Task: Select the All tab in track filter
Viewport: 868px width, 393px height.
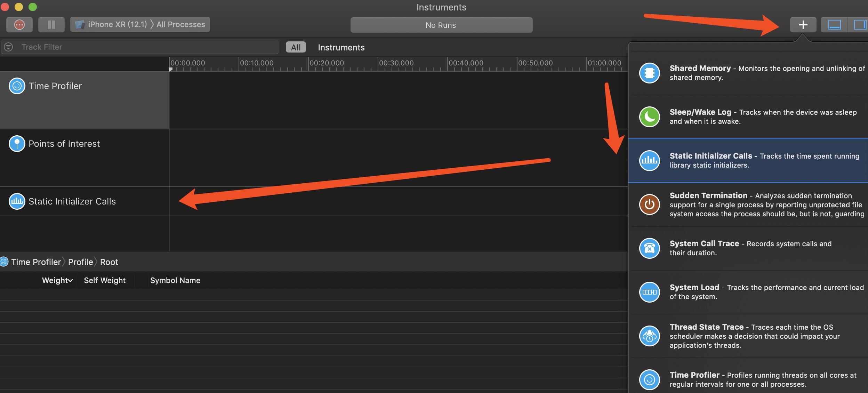Action: pyautogui.click(x=296, y=47)
